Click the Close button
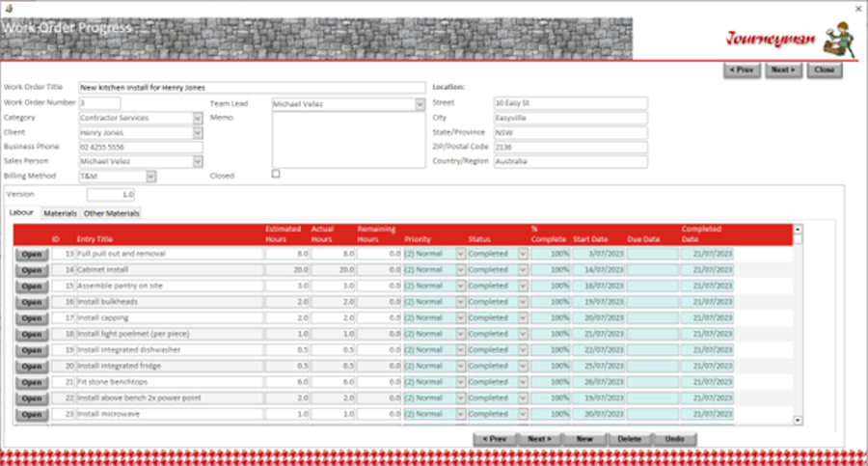 pyautogui.click(x=825, y=69)
